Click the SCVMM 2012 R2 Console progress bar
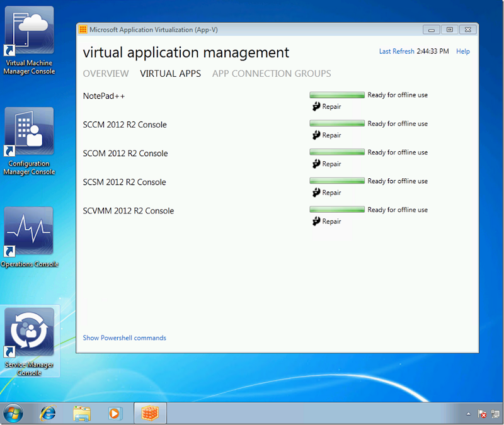This screenshot has height=425, width=504. pyautogui.click(x=337, y=210)
